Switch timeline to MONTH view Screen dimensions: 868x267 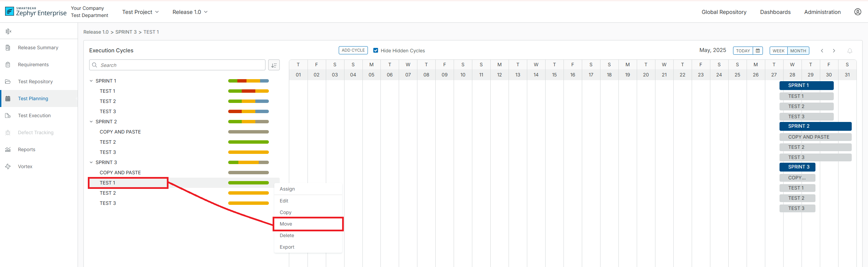tap(798, 51)
